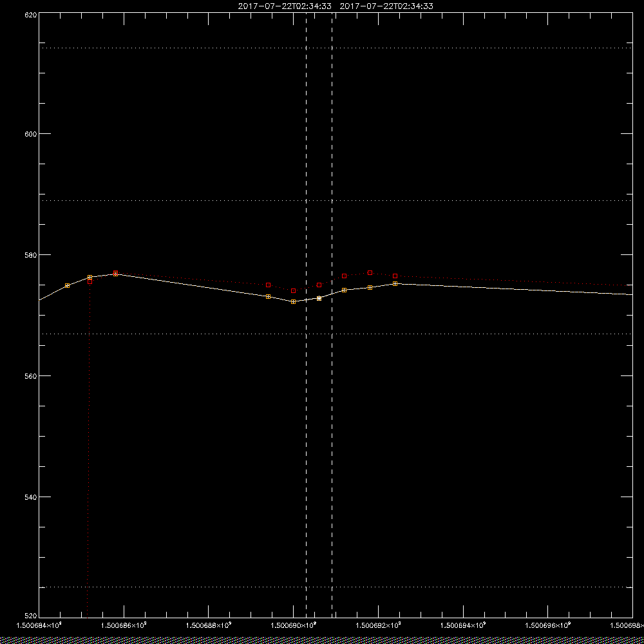Click the orange marker just right of the right dashed line
The height and width of the screenshot is (644, 644).
[344, 290]
